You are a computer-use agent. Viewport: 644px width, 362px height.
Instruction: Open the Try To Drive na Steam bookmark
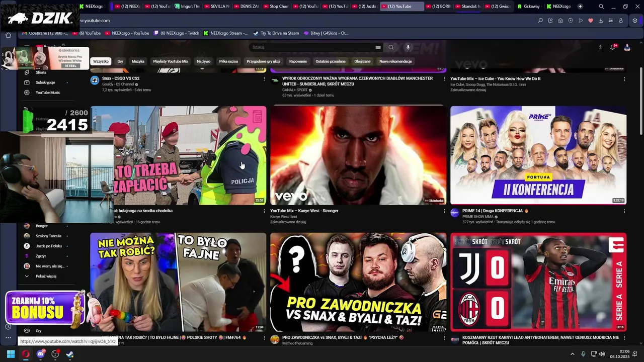click(x=276, y=33)
